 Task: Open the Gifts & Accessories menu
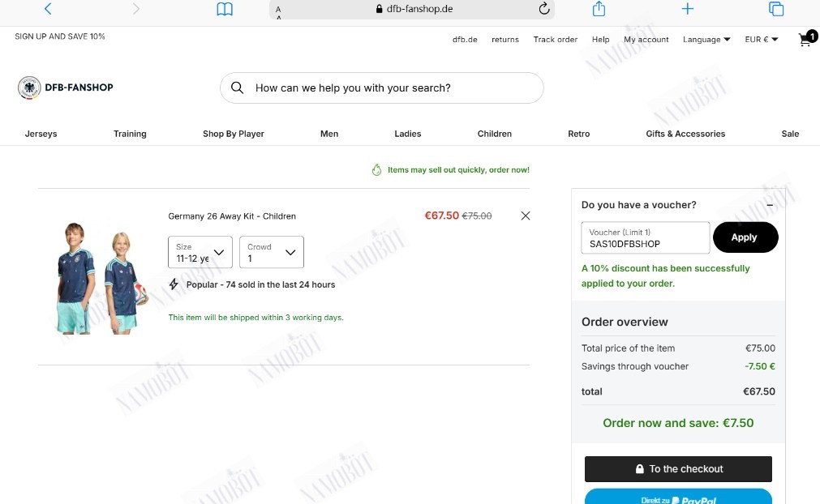point(685,134)
